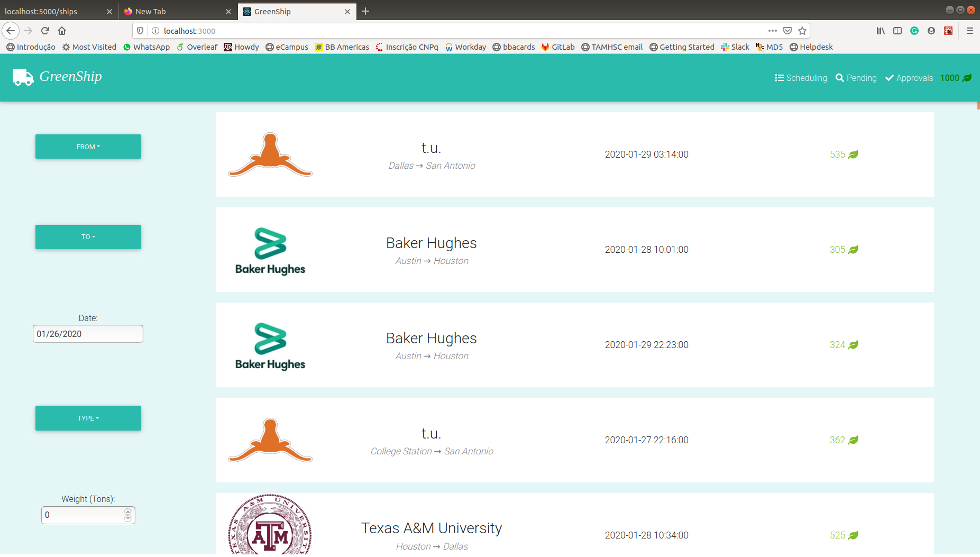Open the Workday bookmark
Viewport: 980px width, 557px height.
pyautogui.click(x=465, y=47)
